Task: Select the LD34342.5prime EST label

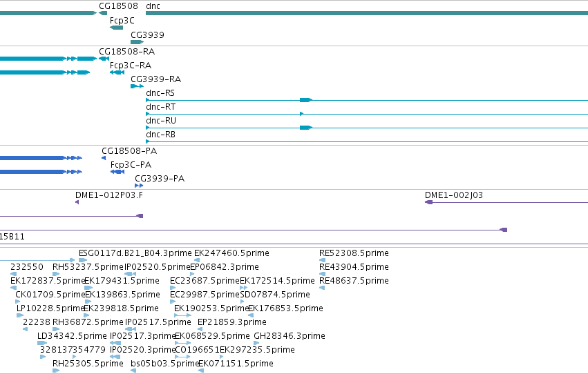Action: click(72, 336)
